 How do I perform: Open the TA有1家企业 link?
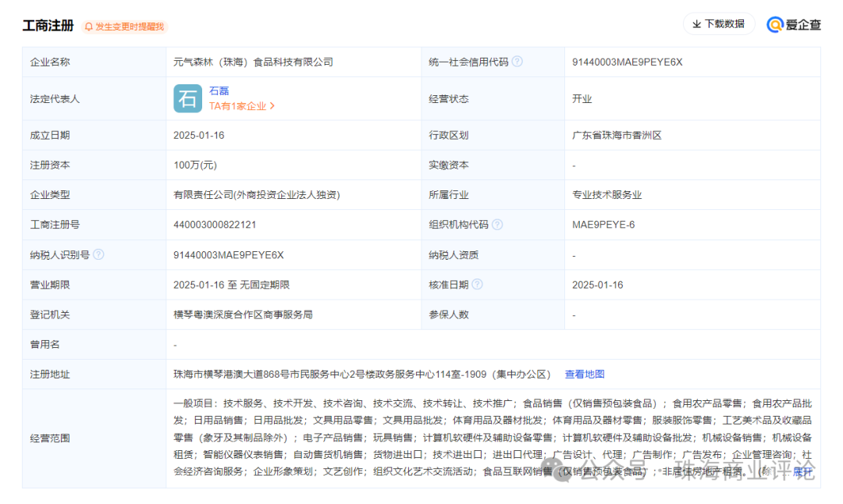click(x=242, y=106)
